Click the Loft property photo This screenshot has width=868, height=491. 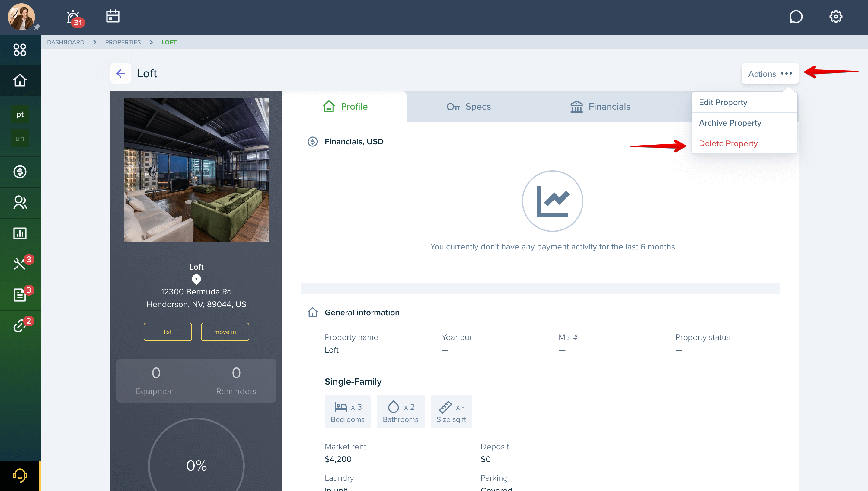[196, 170]
